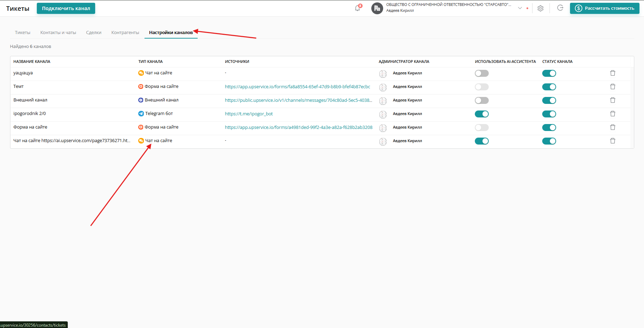Click channel name Темт
Image resolution: width=644 pixels, height=328 pixels.
[x=19, y=87]
